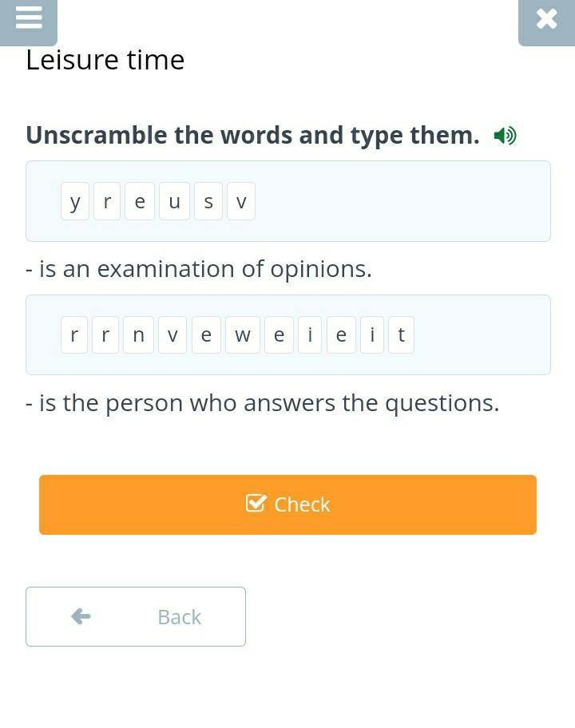Select the letter n tile
575x728 pixels.
(138, 335)
